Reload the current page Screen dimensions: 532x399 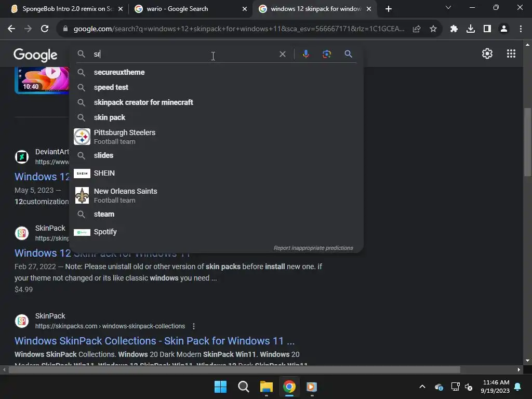tap(45, 29)
